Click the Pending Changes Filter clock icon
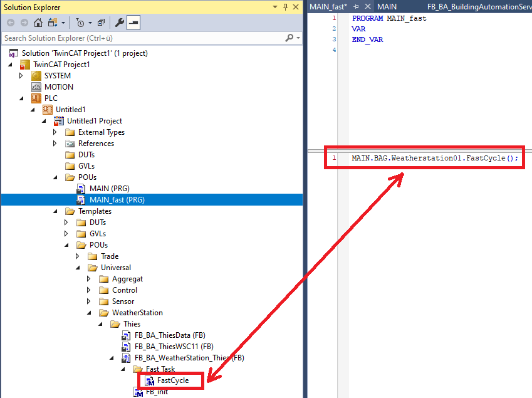Viewport: 532px width, 398px height. point(80,23)
